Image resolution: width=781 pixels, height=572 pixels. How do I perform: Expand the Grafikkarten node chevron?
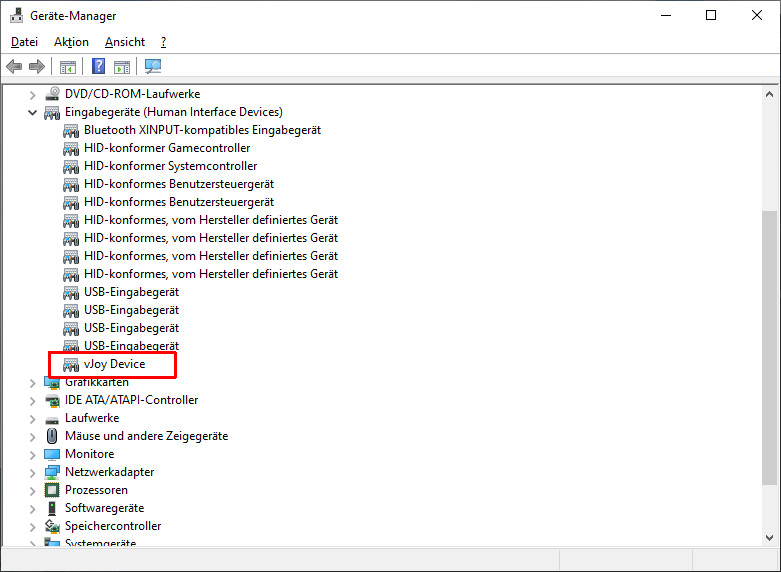click(x=33, y=383)
